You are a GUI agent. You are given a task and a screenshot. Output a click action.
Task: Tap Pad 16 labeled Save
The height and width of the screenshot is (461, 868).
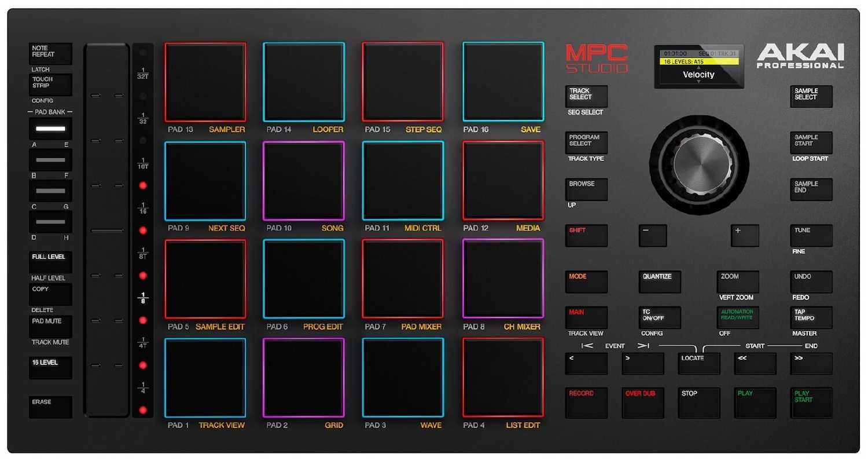tap(503, 82)
